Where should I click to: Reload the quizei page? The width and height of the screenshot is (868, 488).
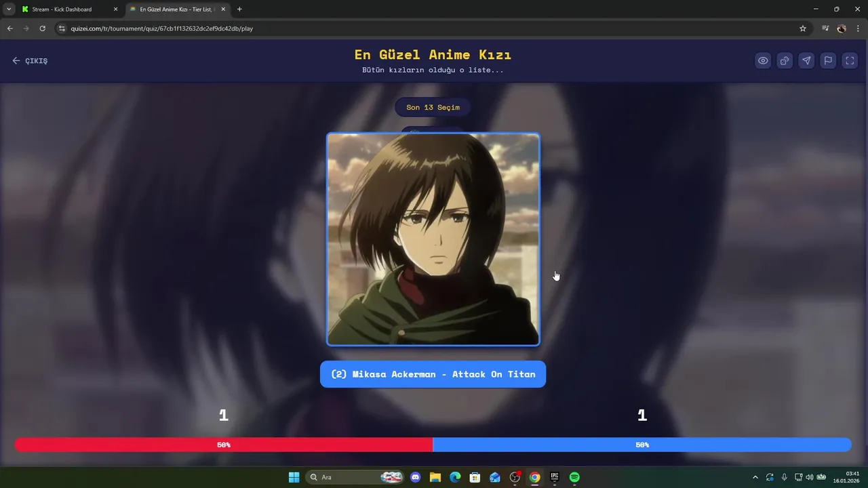[x=42, y=28]
